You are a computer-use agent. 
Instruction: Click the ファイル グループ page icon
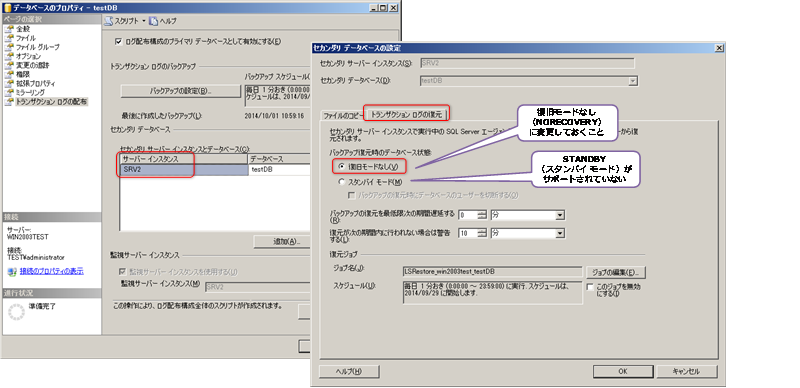[x=9, y=47]
